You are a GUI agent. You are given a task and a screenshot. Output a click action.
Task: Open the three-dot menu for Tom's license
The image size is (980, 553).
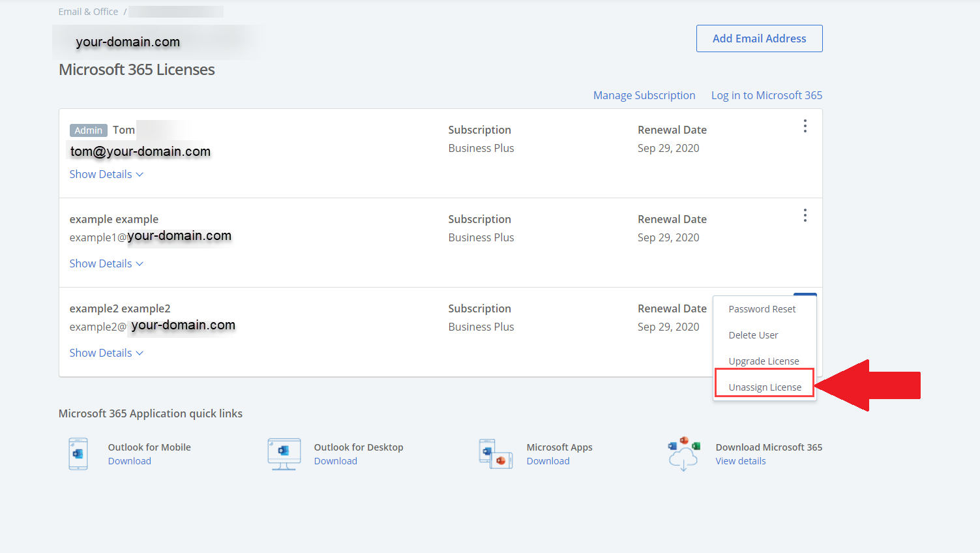(x=805, y=126)
